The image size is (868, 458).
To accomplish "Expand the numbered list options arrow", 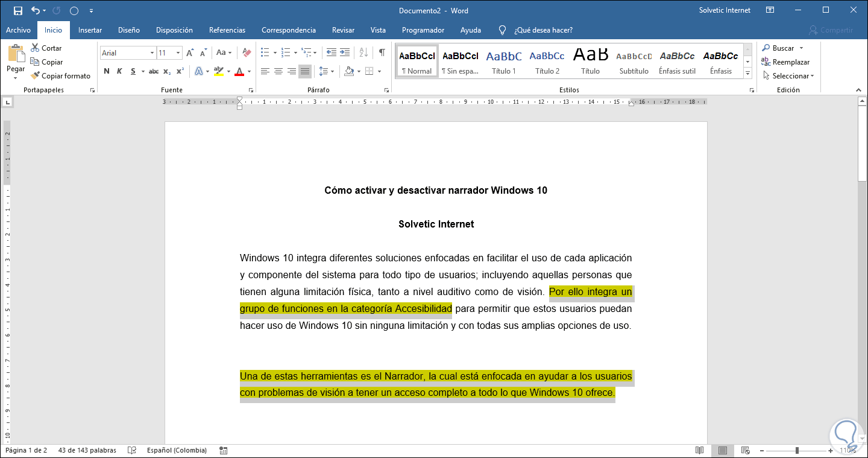I will coord(295,53).
